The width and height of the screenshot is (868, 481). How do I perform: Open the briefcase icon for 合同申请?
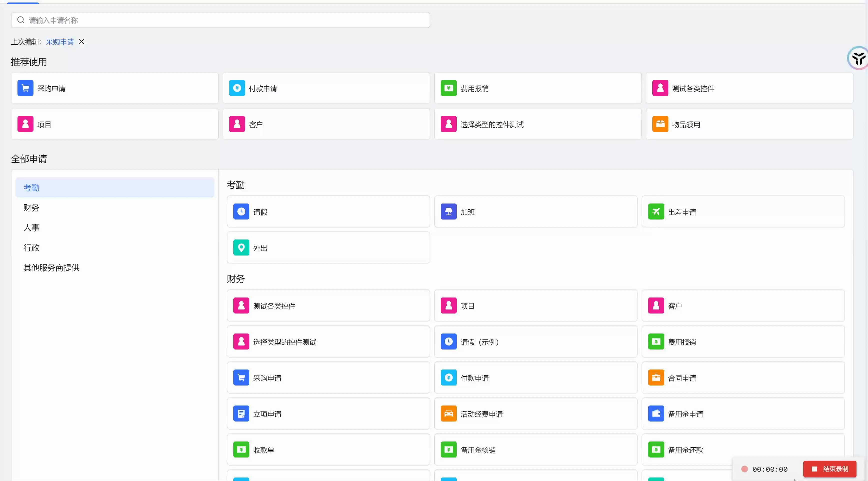pyautogui.click(x=656, y=377)
